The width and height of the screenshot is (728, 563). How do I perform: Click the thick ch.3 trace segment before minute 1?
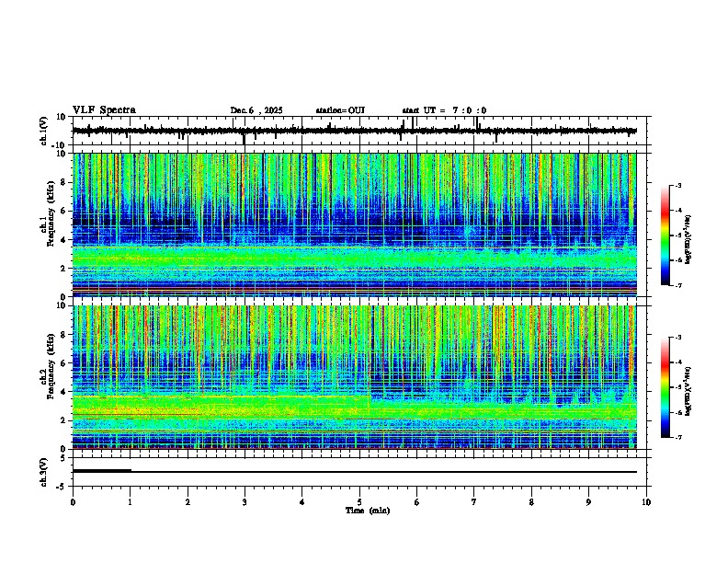point(102,471)
